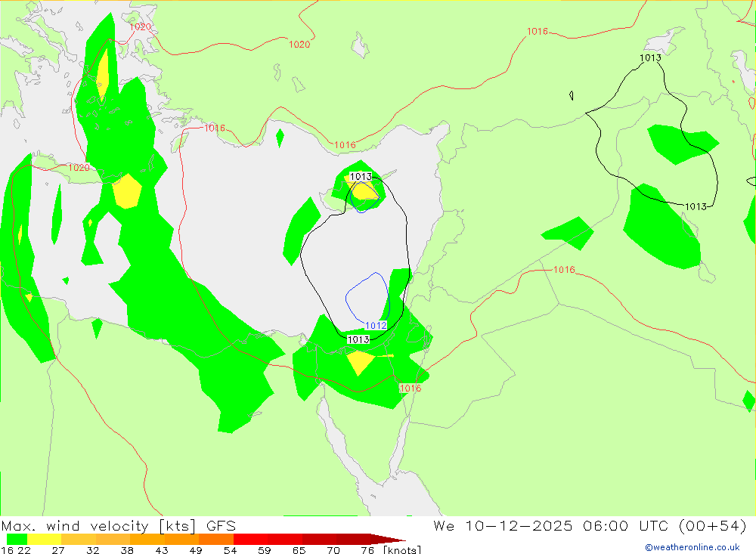The width and height of the screenshot is (756, 554).
Task: Click the '[knots]' unit label in the legend
Action: (402, 549)
